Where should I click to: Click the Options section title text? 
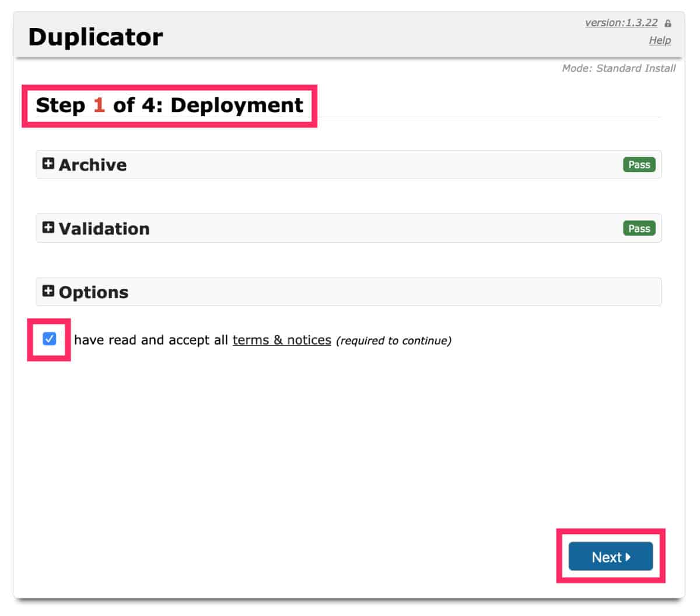click(93, 292)
